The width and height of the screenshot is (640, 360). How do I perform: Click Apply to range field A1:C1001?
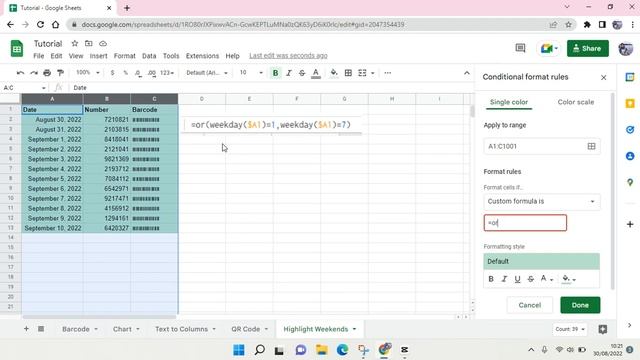point(542,146)
